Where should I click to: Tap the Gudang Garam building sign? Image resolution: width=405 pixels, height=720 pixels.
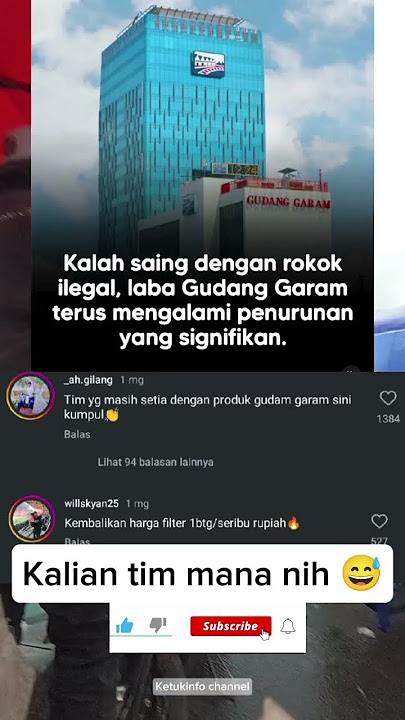288,201
